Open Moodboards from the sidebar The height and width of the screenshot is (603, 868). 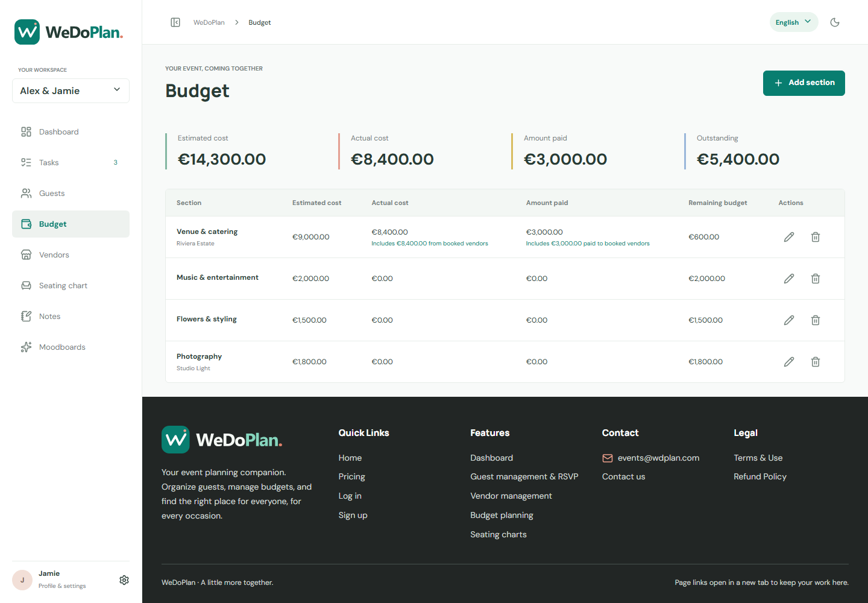71,347
